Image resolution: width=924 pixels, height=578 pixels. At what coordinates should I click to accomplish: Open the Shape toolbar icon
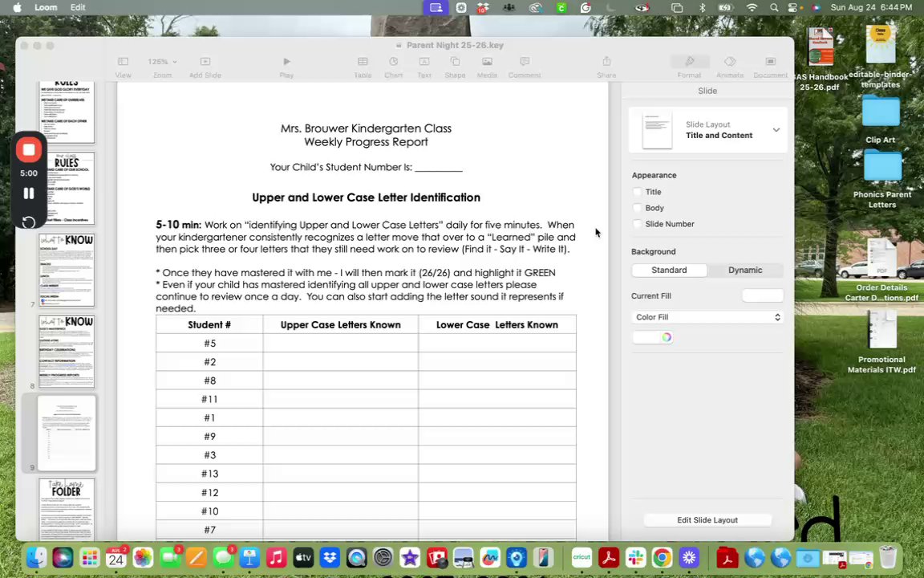[x=455, y=62]
